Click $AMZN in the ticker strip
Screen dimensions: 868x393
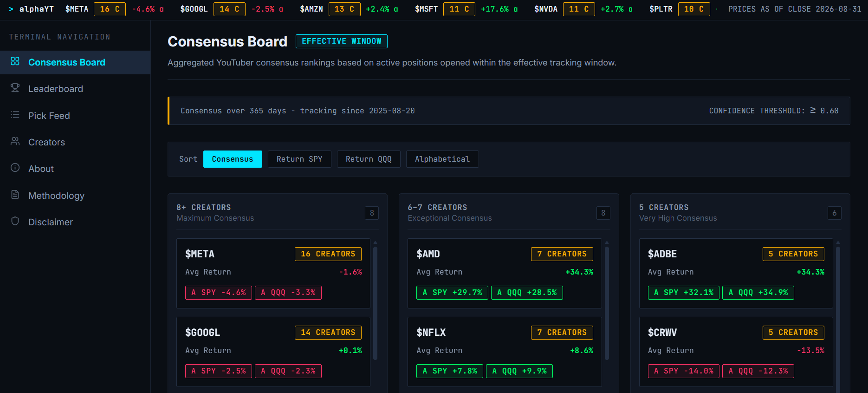click(311, 9)
